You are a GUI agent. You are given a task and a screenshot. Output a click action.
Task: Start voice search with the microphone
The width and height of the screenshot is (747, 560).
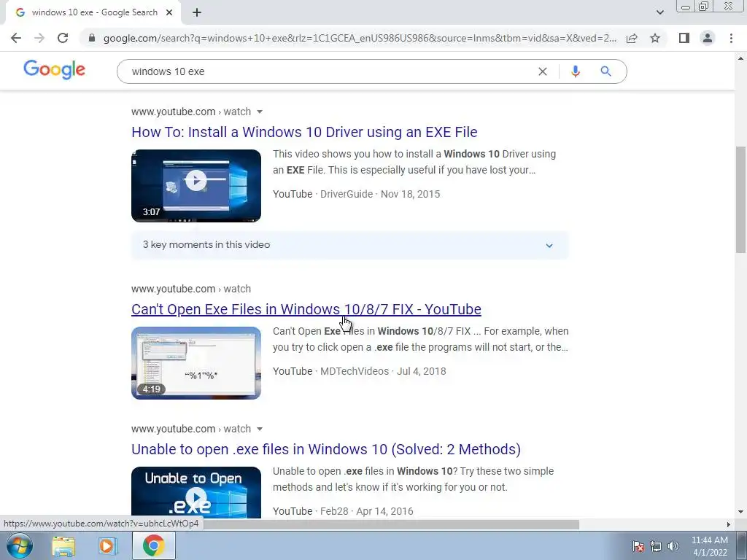point(575,71)
